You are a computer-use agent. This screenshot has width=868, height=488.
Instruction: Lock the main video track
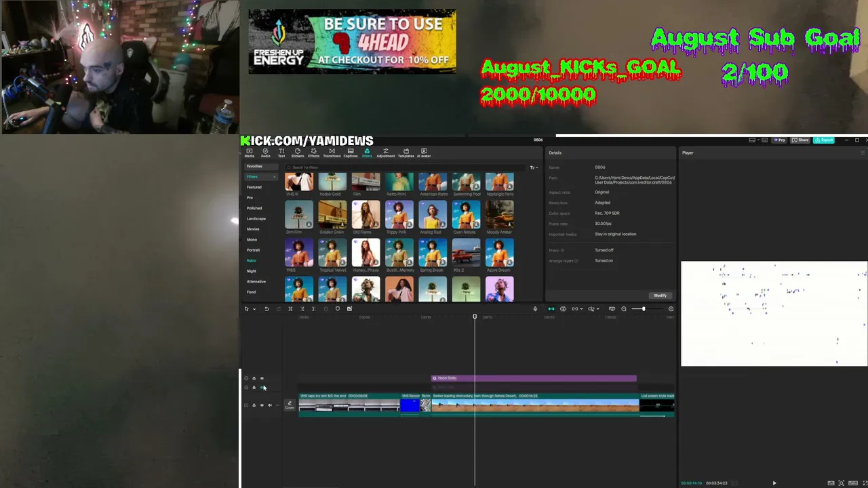click(x=254, y=405)
